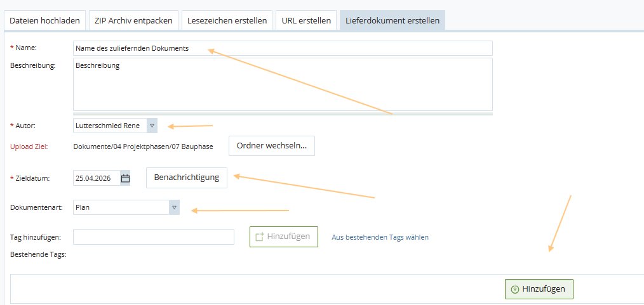Click the power icon on the bottom Hinzufügen button

514,289
